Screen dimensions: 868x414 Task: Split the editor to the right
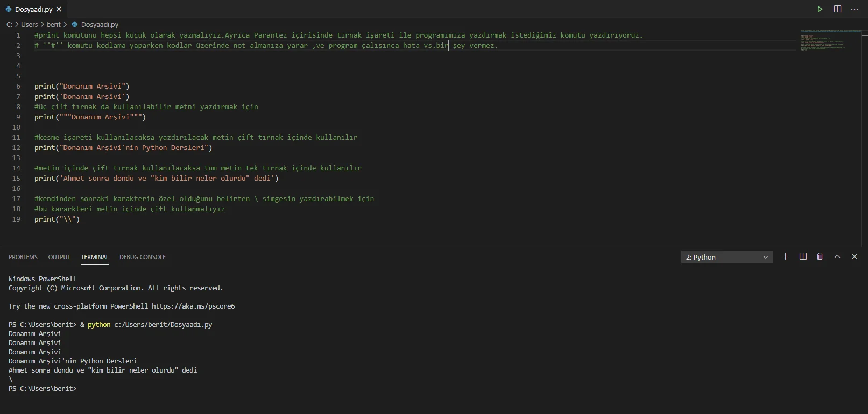[837, 9]
